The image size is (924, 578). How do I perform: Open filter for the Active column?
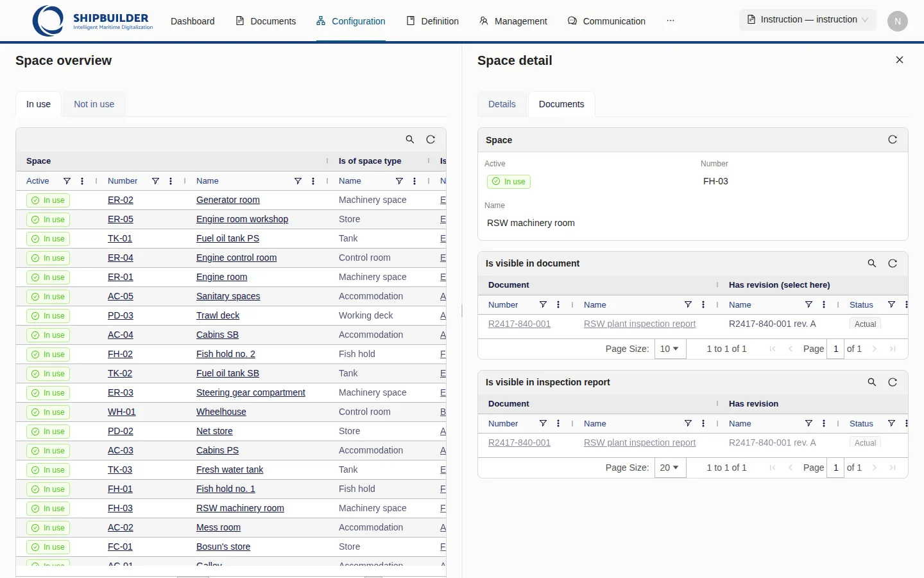point(67,181)
